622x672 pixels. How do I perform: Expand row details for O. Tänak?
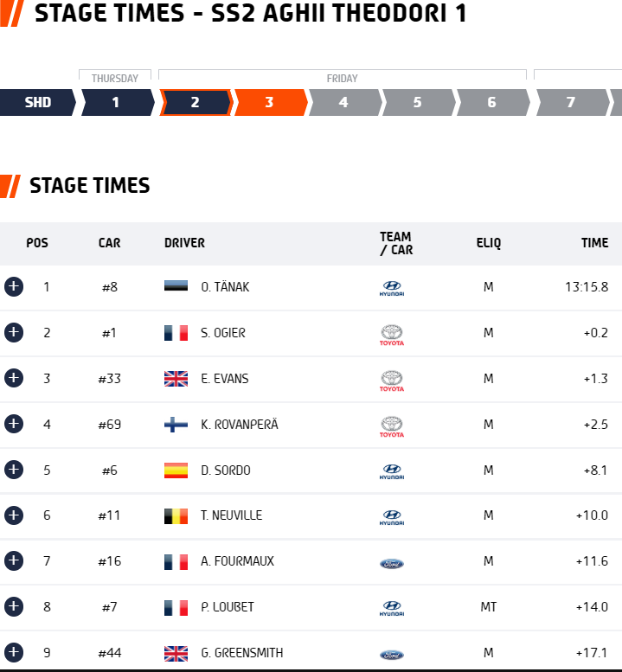[14, 287]
